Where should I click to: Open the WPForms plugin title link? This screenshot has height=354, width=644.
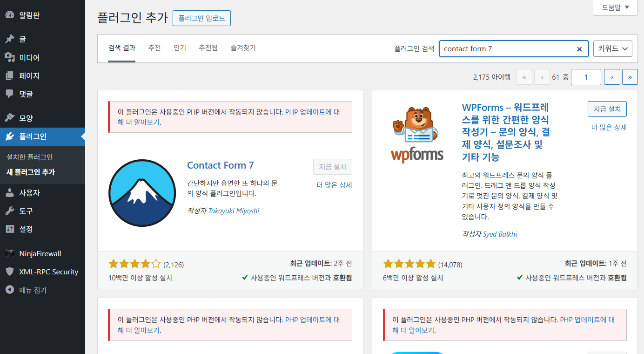(x=506, y=132)
